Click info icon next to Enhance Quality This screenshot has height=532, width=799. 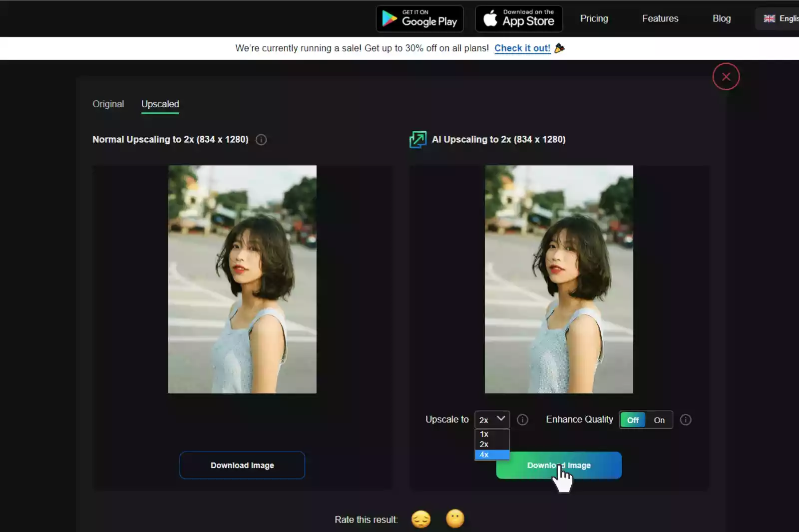click(x=686, y=420)
